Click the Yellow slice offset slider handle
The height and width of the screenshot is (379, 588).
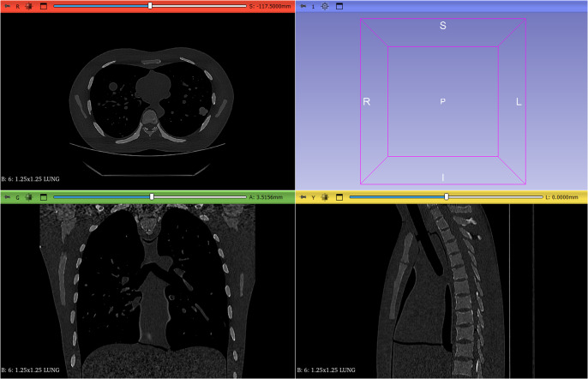coord(447,196)
